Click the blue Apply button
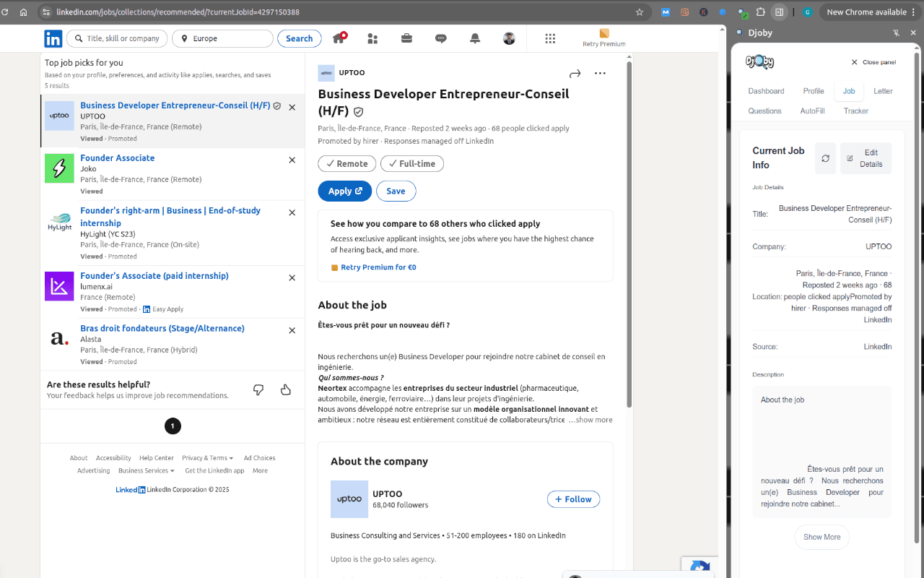924x578 pixels. 344,191
